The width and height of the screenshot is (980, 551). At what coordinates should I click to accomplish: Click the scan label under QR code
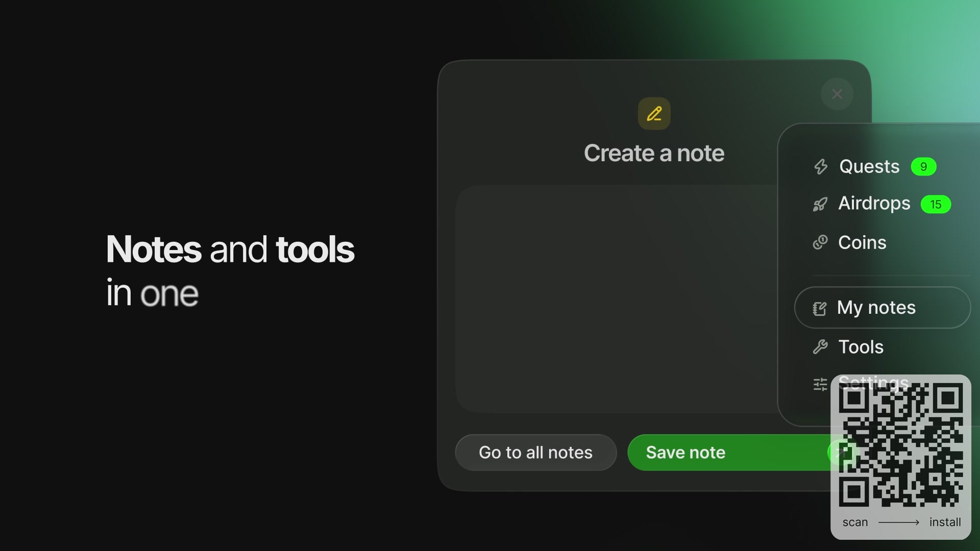[855, 522]
